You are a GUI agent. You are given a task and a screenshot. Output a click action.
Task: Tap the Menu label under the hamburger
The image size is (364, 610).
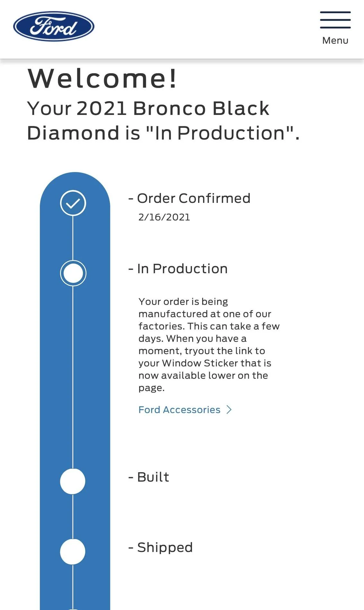pyautogui.click(x=335, y=40)
